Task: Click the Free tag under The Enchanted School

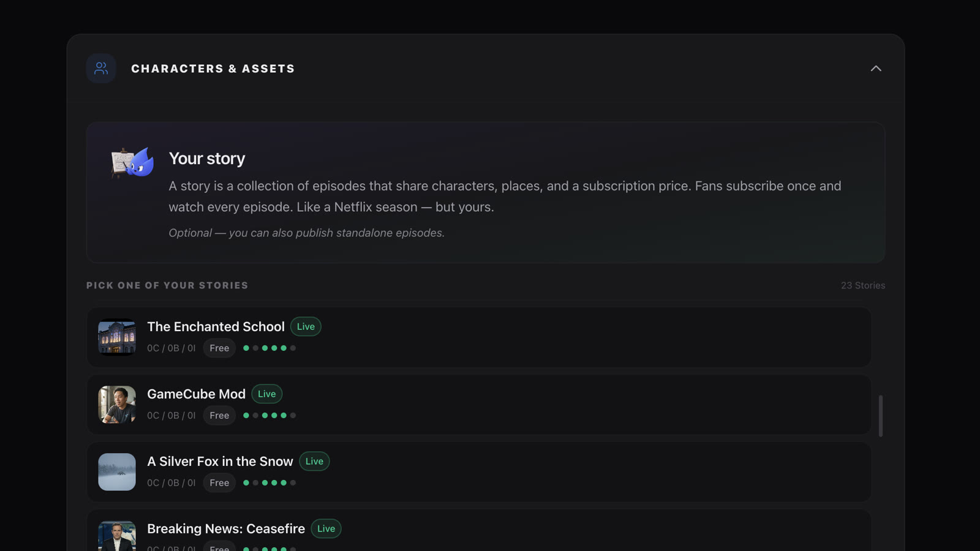Action: [219, 348]
